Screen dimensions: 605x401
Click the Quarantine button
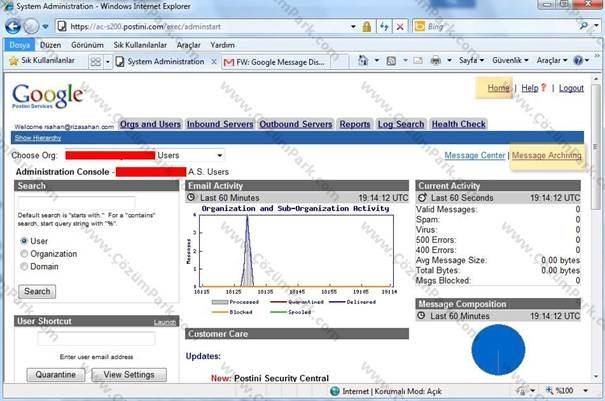56,375
